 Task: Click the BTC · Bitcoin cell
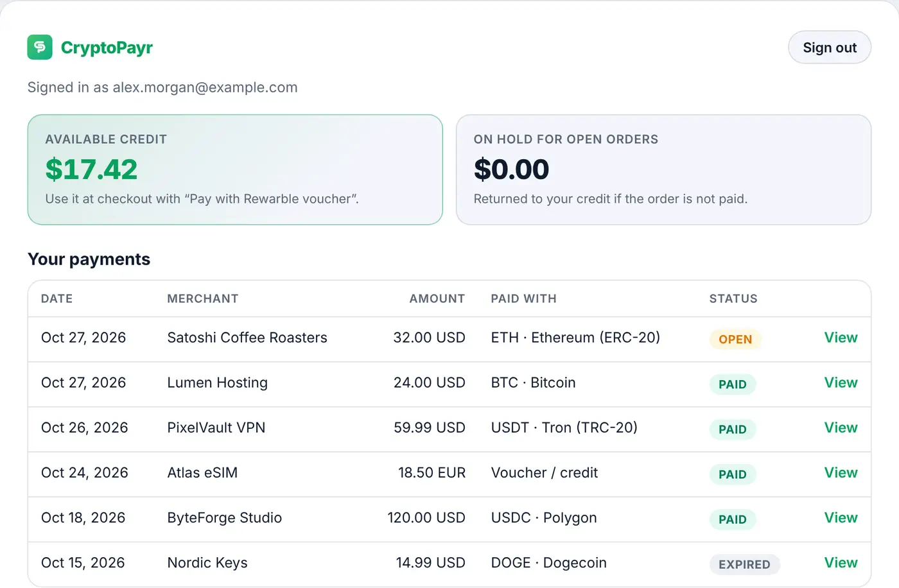pyautogui.click(x=533, y=383)
